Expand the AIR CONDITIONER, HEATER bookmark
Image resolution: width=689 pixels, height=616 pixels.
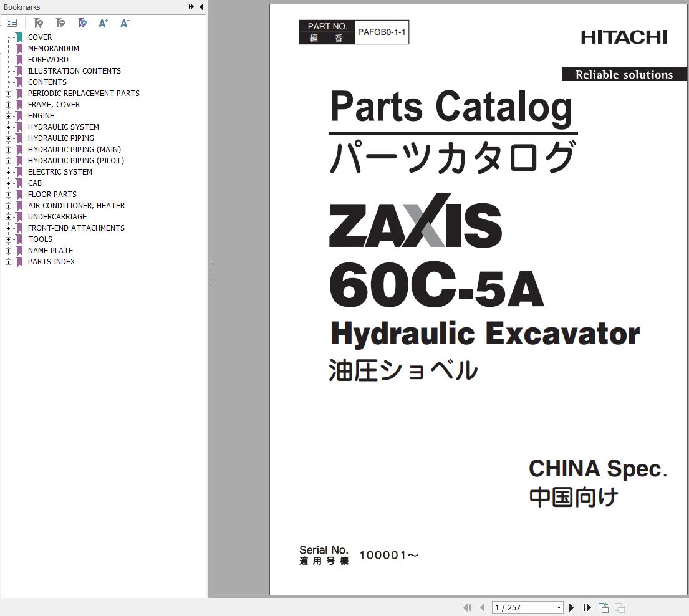8,206
